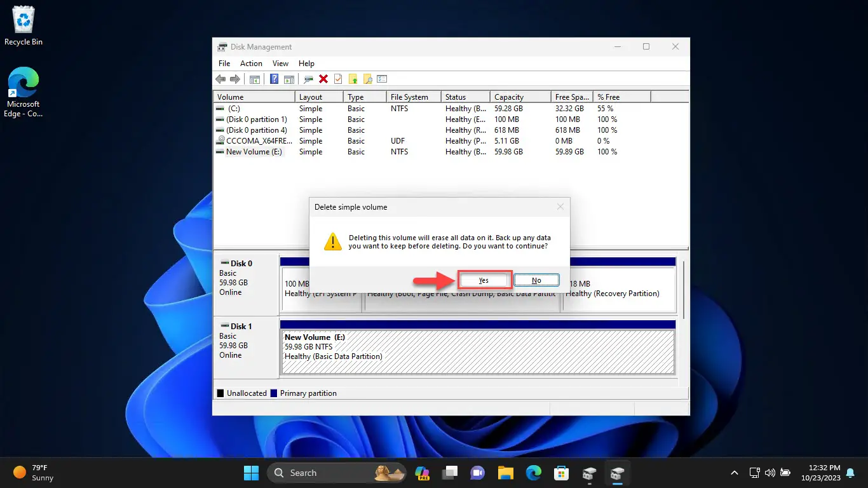Image resolution: width=868 pixels, height=488 pixels.
Task: Sort by the Layout column header
Action: (x=320, y=97)
